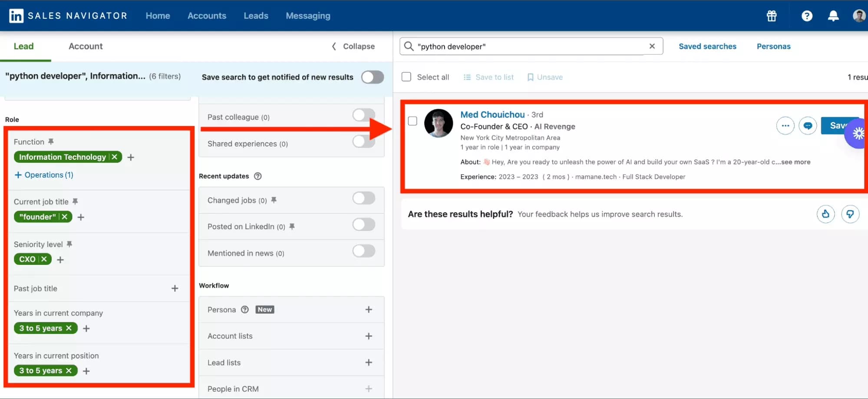Click Med Chouichou's profile link
The width and height of the screenshot is (868, 399).
(492, 114)
